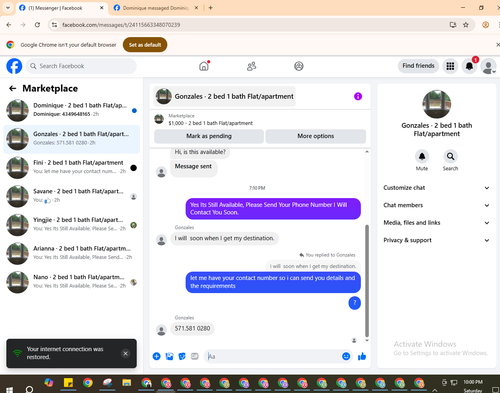The width and height of the screenshot is (500, 393).
Task: Close the Chrome default browser banner
Action: point(498,45)
